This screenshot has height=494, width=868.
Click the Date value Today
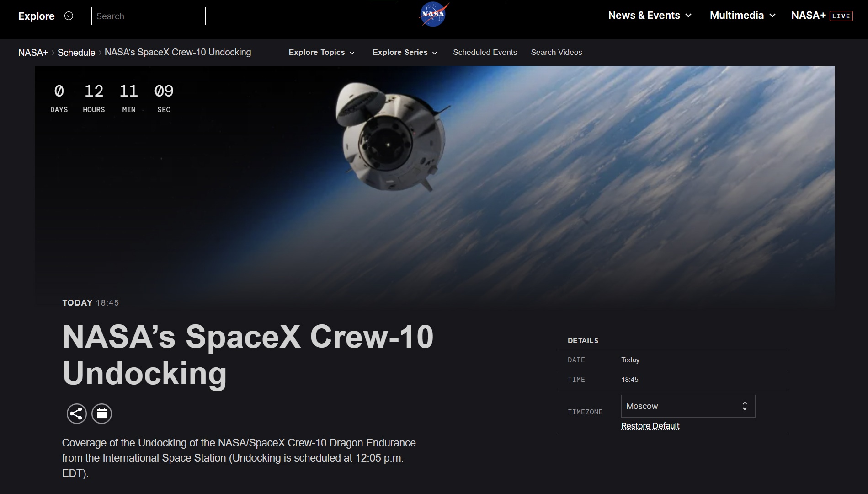coord(630,360)
